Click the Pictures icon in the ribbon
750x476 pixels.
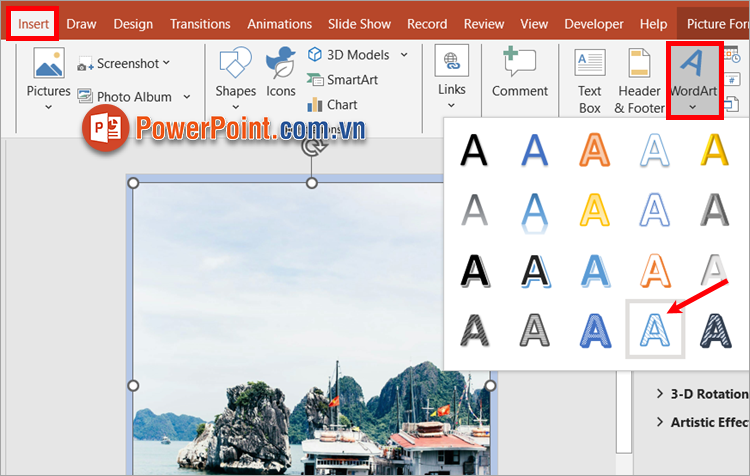(x=48, y=66)
